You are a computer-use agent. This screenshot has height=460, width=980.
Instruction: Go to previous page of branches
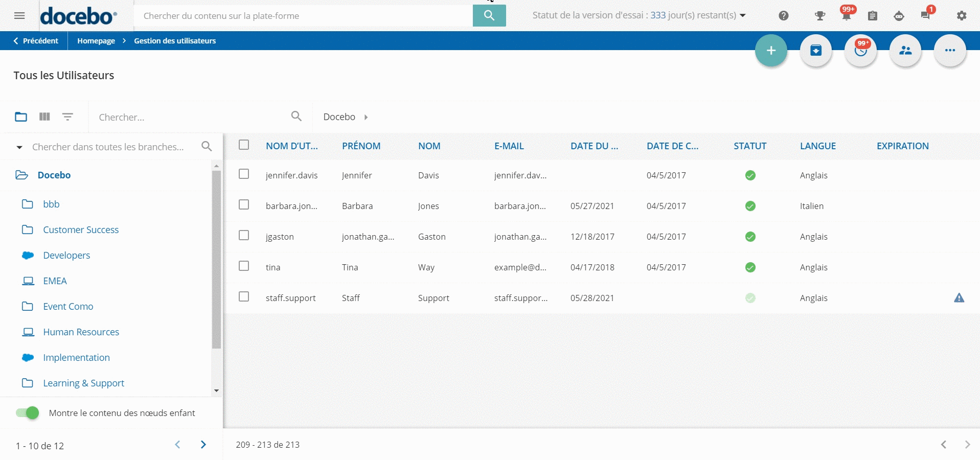pos(177,445)
